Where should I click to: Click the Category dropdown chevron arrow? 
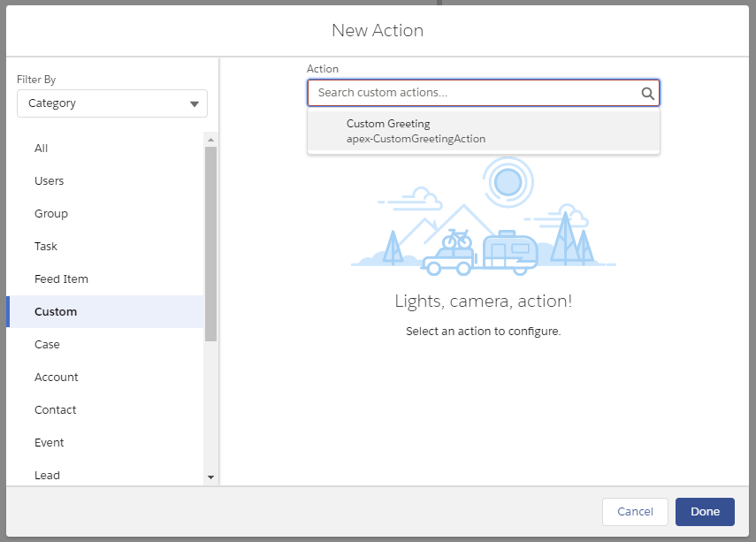(x=194, y=103)
